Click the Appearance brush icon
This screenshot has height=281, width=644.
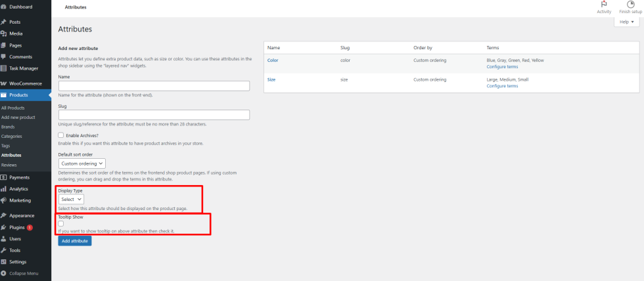(3, 215)
